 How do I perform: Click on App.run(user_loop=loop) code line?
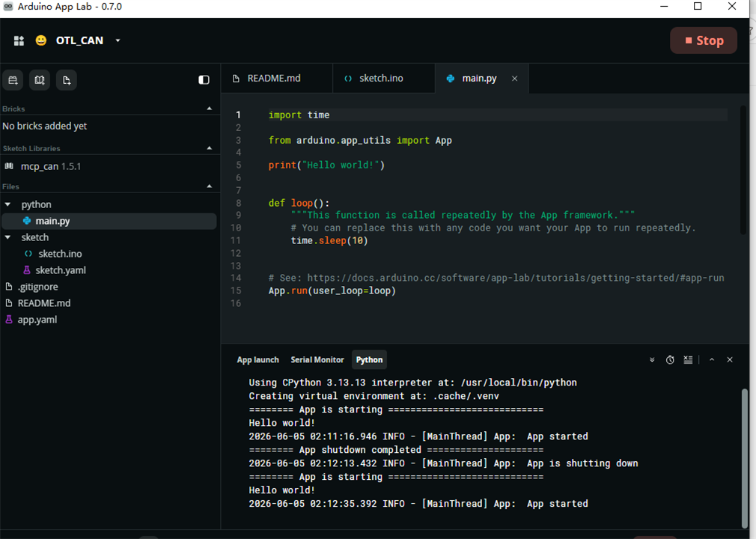pos(332,290)
